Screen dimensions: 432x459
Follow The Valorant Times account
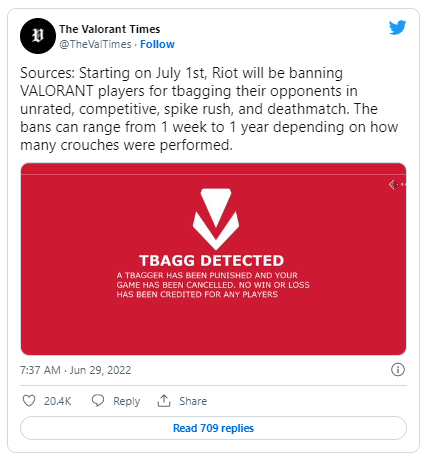(x=157, y=44)
